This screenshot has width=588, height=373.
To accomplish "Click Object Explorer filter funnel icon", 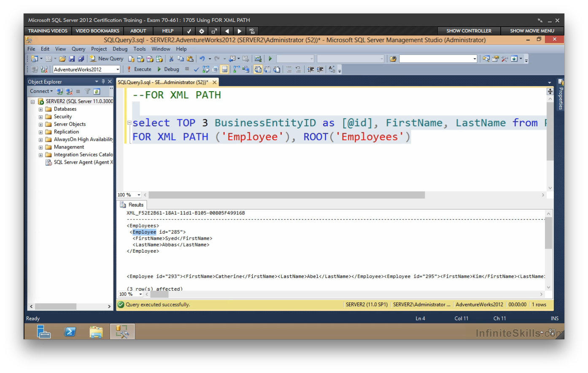I will (x=87, y=91).
